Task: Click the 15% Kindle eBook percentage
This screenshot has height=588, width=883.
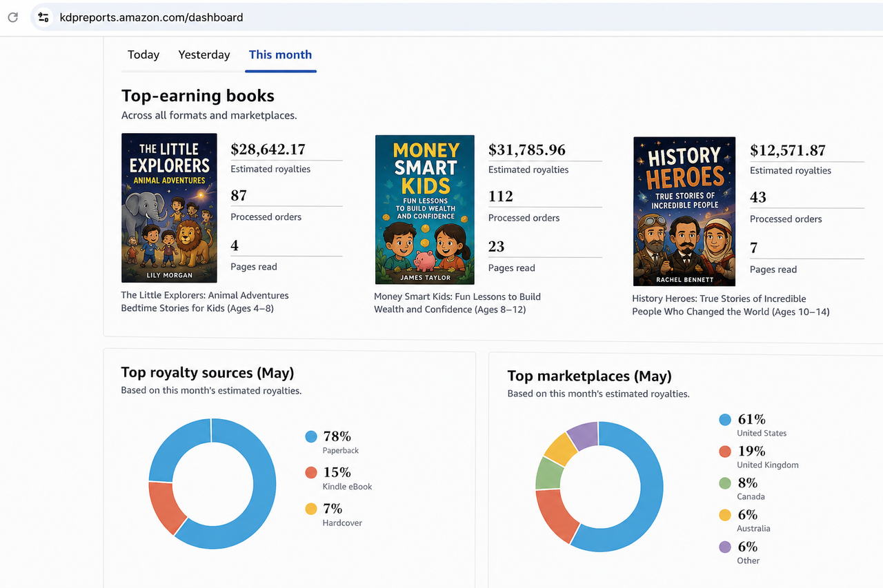Action: [337, 472]
